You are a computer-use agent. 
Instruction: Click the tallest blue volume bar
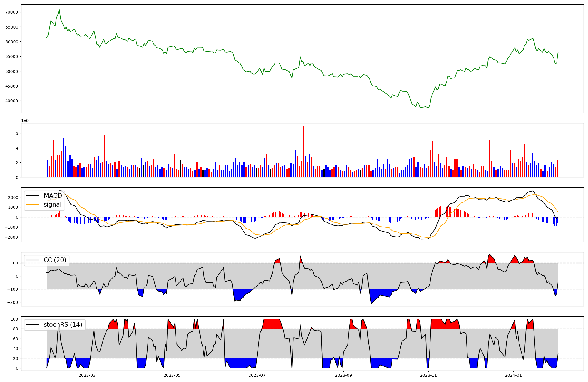click(64, 158)
